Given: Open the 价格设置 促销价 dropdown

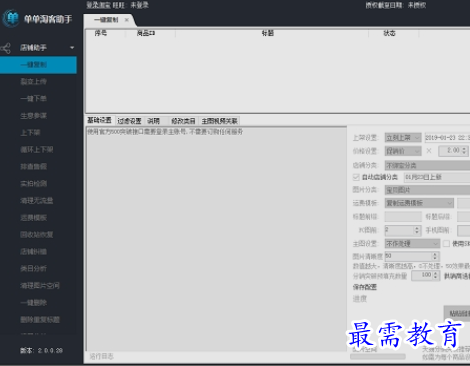Looking at the screenshot, I should [x=403, y=151].
